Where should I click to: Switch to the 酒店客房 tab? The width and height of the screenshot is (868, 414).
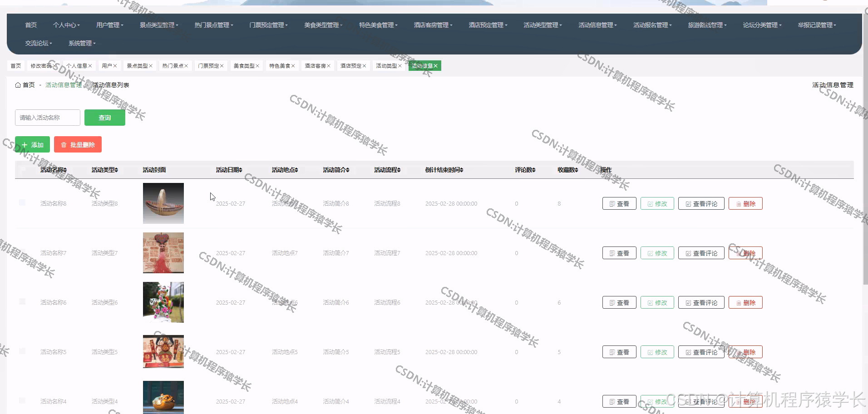[x=315, y=66]
